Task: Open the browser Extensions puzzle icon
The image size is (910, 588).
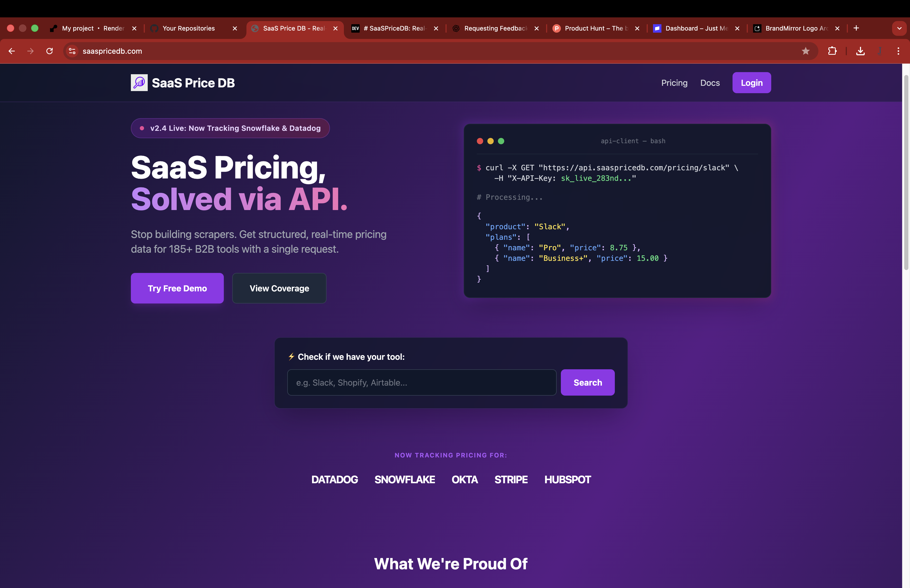Action: click(833, 51)
